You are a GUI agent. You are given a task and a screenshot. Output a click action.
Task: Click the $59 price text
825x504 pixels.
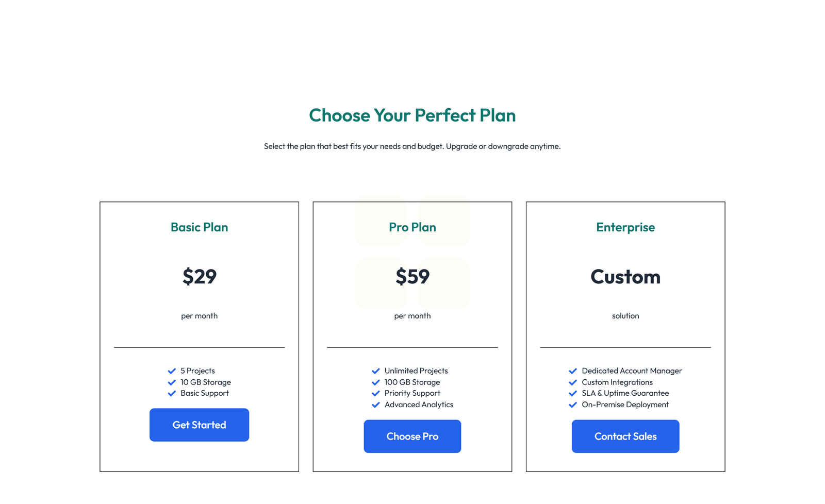tap(412, 276)
